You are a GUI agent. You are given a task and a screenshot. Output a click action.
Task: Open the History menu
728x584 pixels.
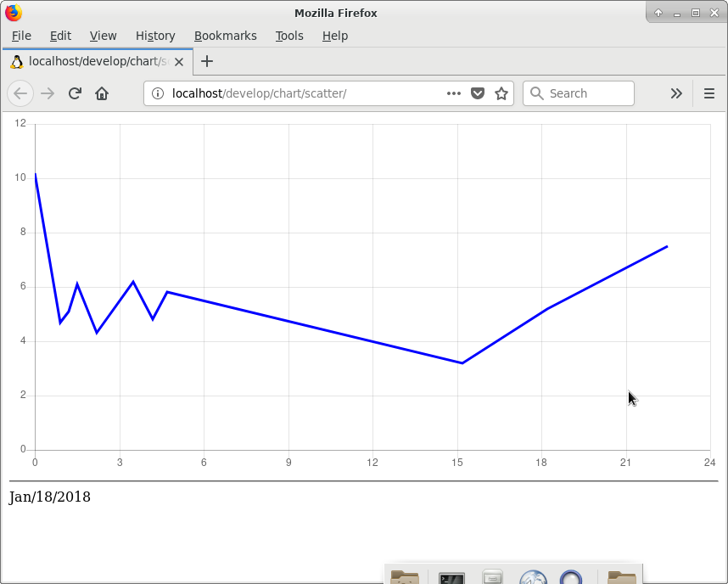(155, 36)
